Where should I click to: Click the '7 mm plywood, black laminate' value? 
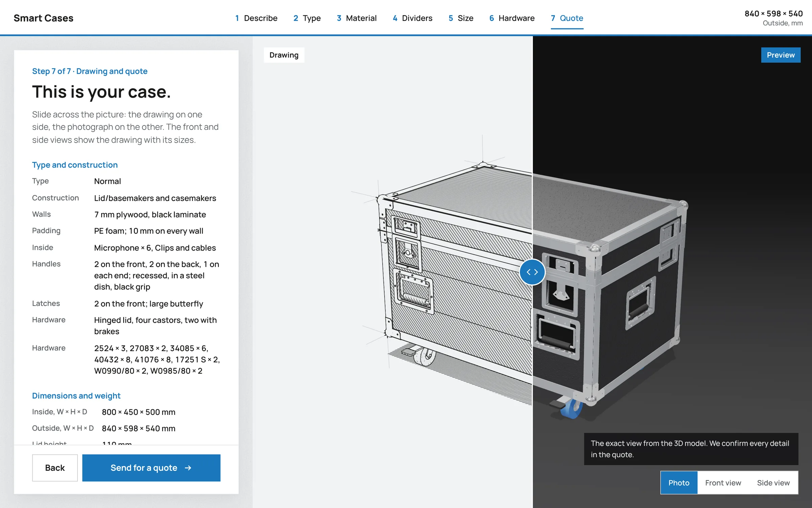(x=150, y=214)
